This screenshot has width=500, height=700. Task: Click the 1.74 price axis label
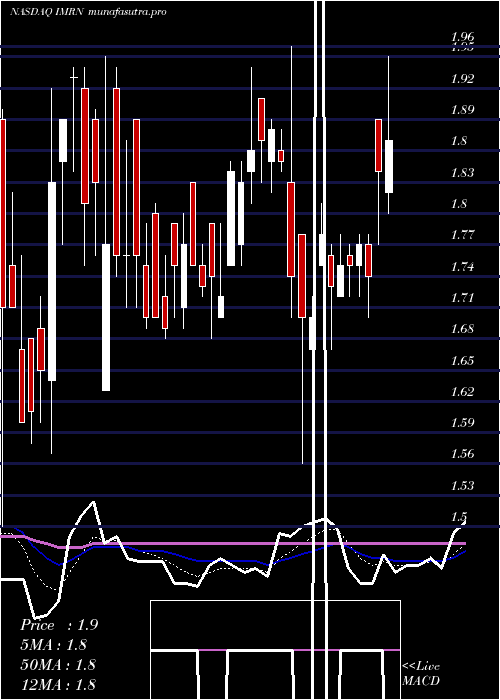pos(462,267)
